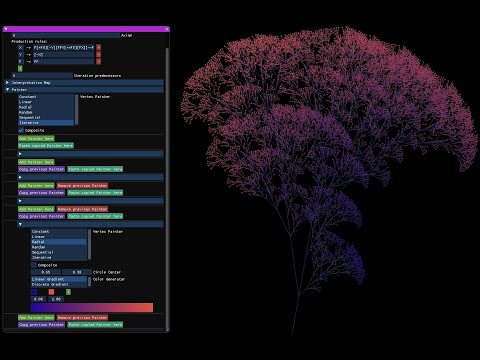
Task: Click Paste copied Painter here below checked Composite
Action: pyautogui.click(x=46, y=146)
